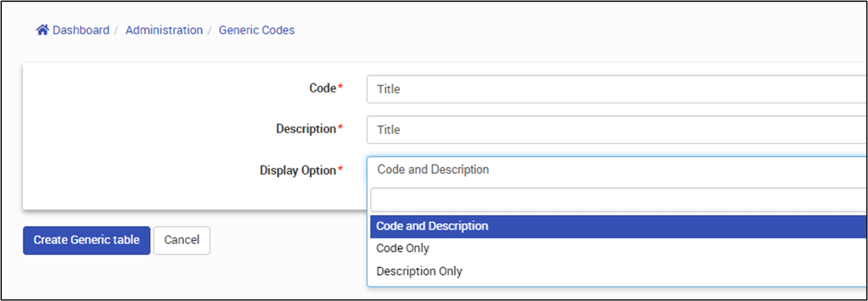Click the Cancel button
868x301 pixels.
click(x=182, y=240)
